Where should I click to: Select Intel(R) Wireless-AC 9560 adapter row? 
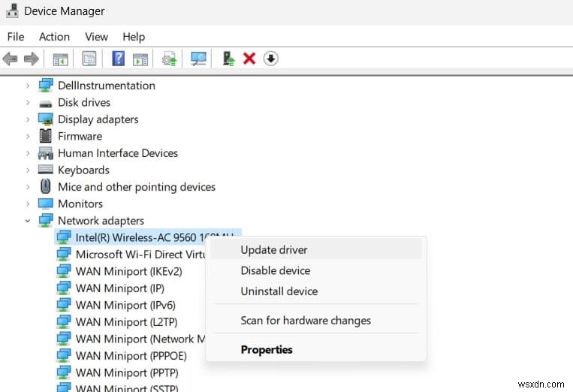click(148, 237)
